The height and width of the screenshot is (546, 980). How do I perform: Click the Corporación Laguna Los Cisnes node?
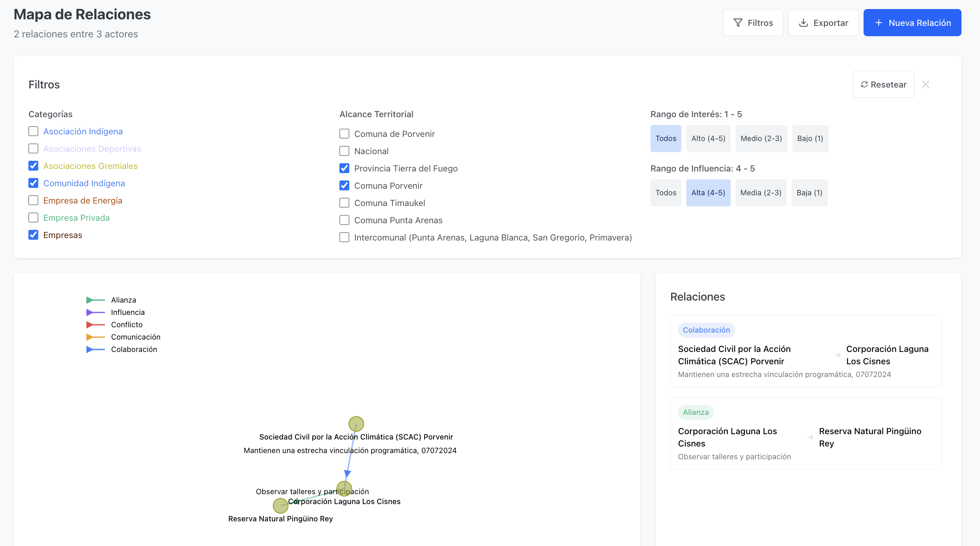pos(344,488)
